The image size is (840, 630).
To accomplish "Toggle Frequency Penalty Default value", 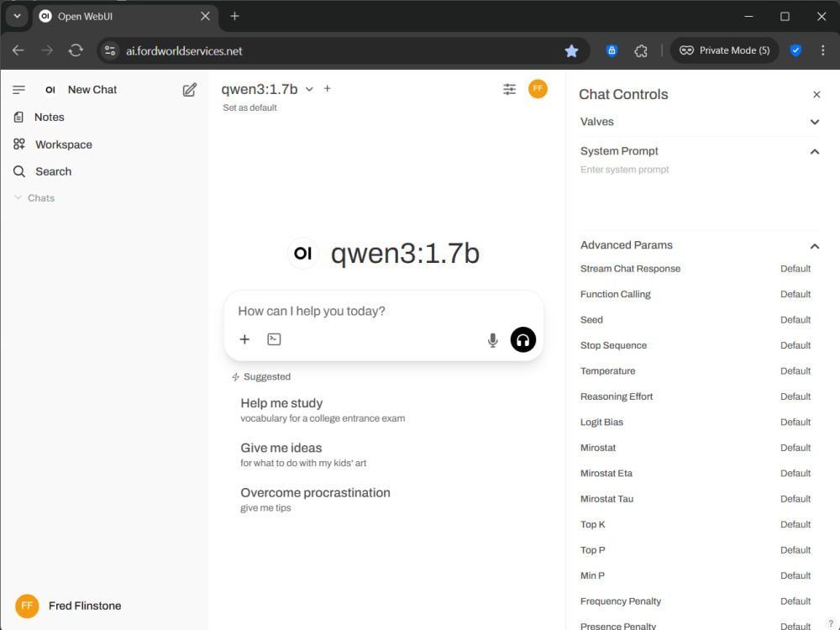I will [795, 601].
